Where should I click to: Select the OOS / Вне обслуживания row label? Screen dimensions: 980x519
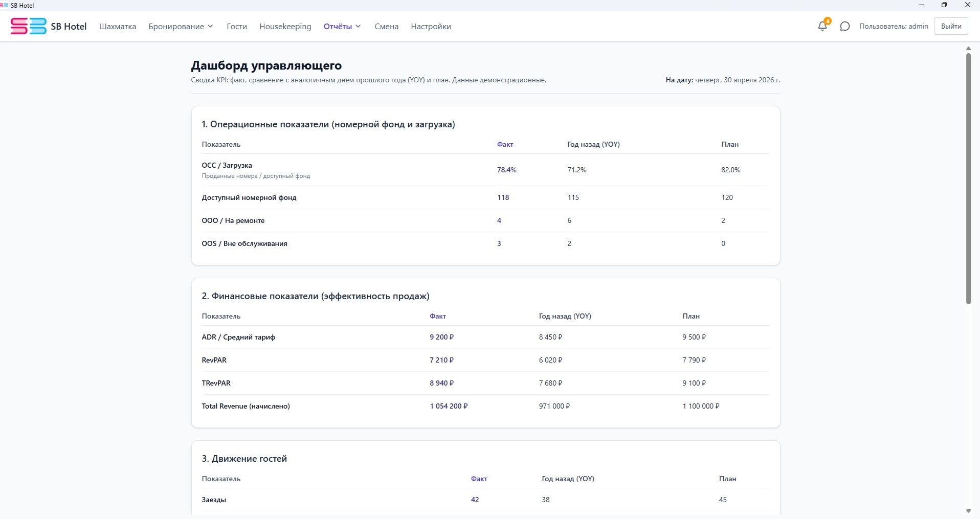click(x=244, y=243)
